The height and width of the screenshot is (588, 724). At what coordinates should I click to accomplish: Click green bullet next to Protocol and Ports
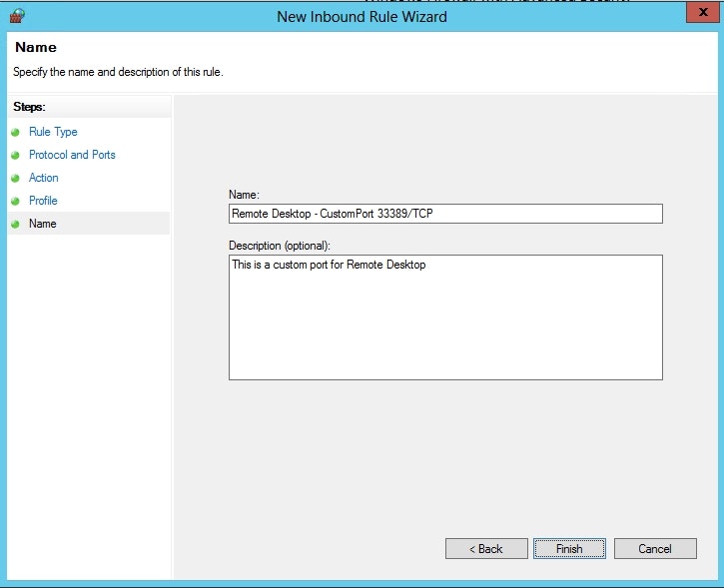15,155
